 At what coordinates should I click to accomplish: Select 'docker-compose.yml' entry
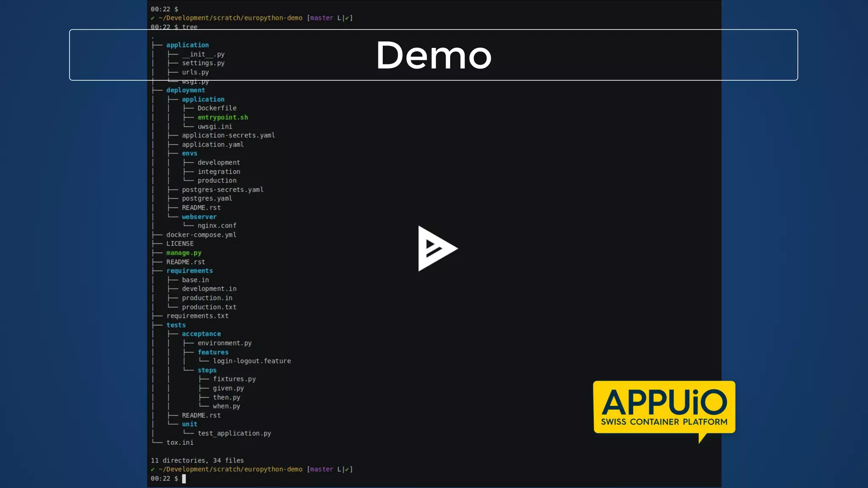(x=201, y=235)
